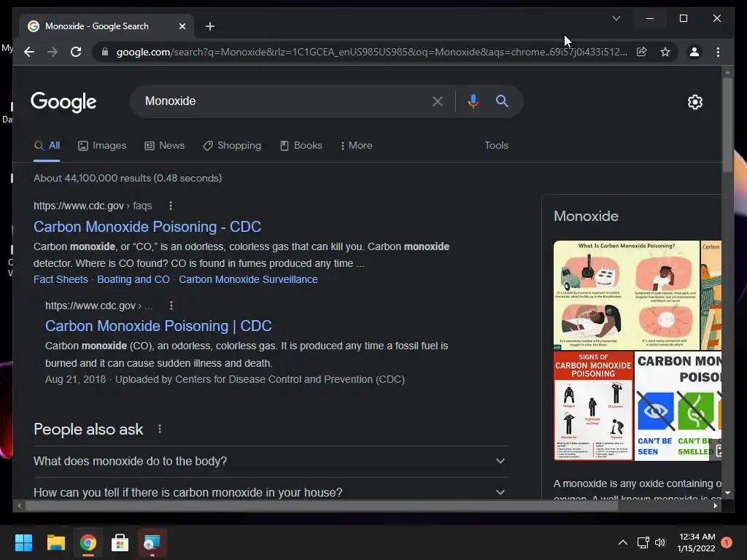This screenshot has width=747, height=560.
Task: Open Google search settings gear
Action: 694,102
